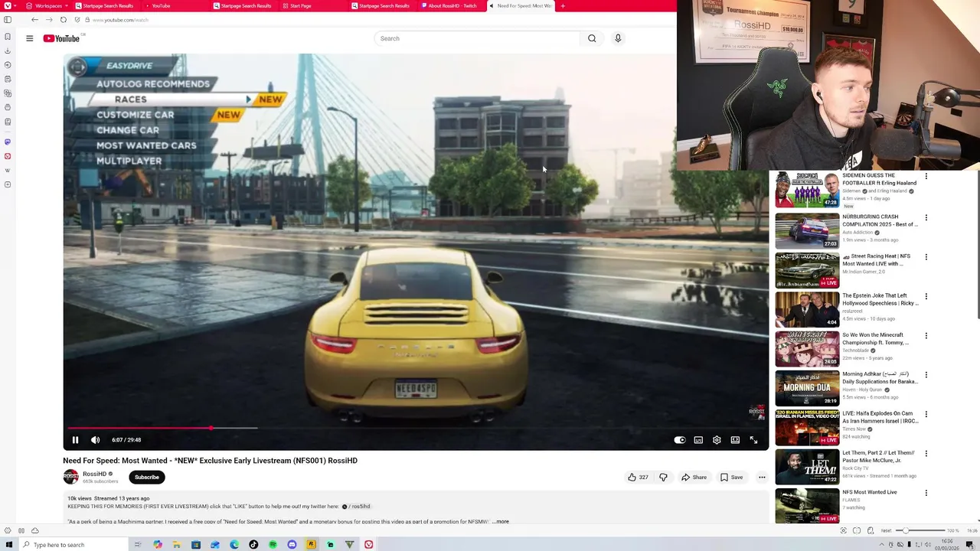980x551 pixels.
Task: Mute the video volume
Action: point(95,440)
